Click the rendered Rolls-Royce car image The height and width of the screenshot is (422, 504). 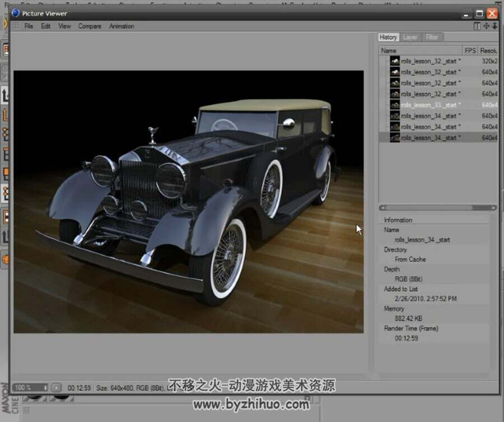pos(188,202)
